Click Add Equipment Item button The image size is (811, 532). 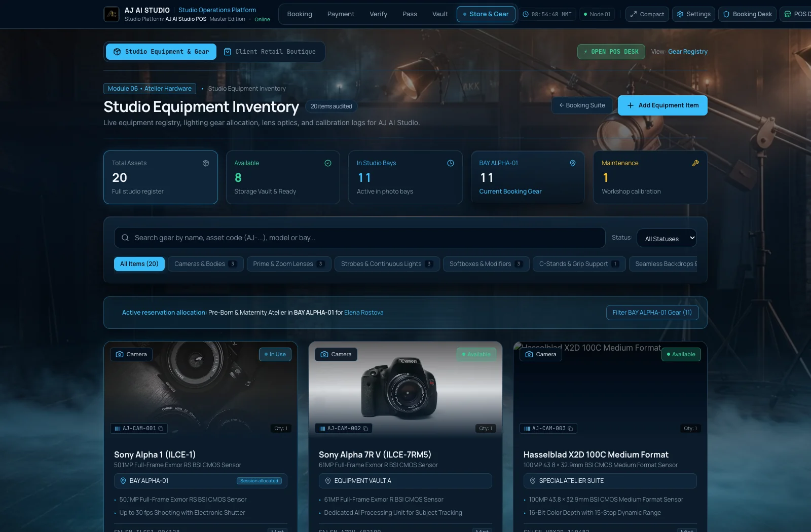click(x=662, y=105)
